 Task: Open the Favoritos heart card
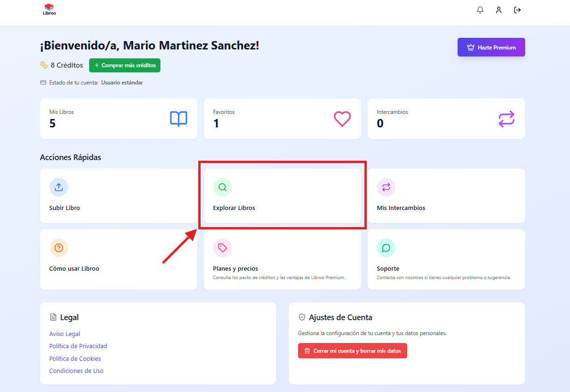[282, 119]
